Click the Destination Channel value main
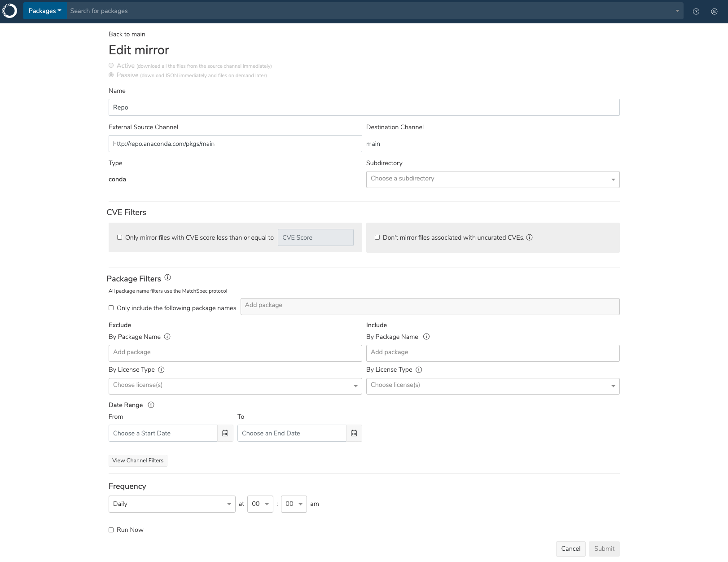The image size is (728, 562). (x=373, y=144)
